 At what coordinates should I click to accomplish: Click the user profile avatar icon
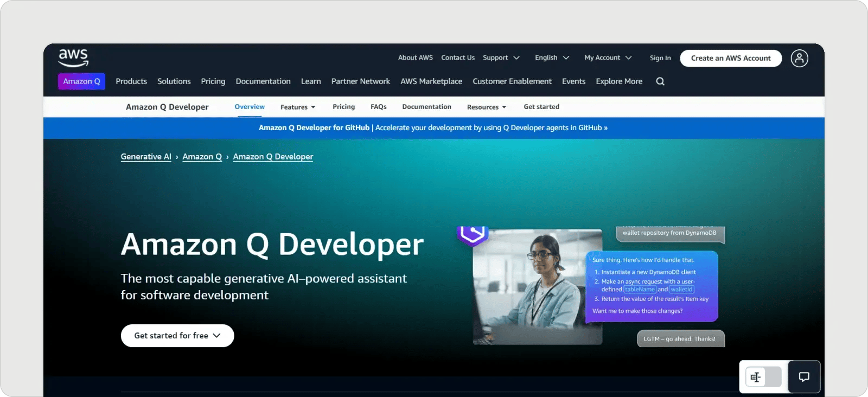799,58
